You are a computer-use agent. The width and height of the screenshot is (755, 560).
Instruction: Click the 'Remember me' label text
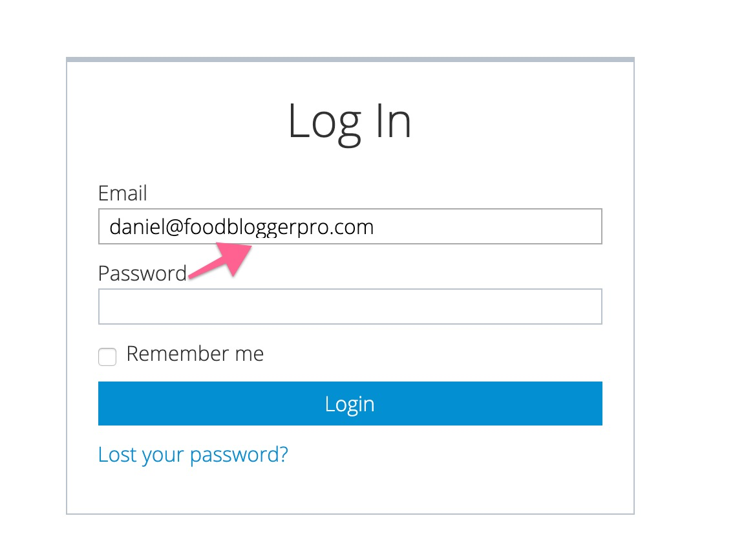[195, 354]
